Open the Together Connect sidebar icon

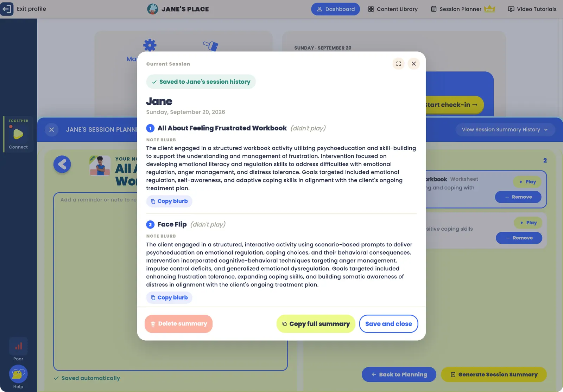click(x=18, y=135)
